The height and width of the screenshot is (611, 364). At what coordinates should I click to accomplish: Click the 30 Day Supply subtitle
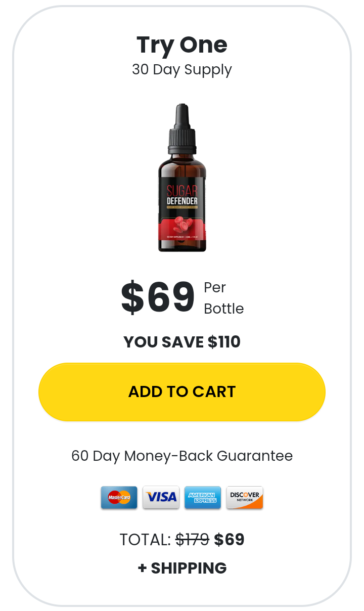click(x=182, y=70)
